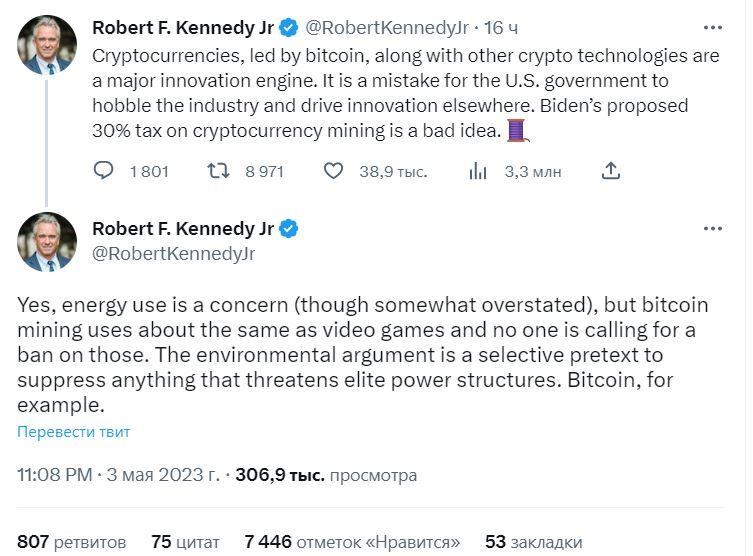
Task: Click the first tweet's profile avatar
Action: click(x=47, y=45)
